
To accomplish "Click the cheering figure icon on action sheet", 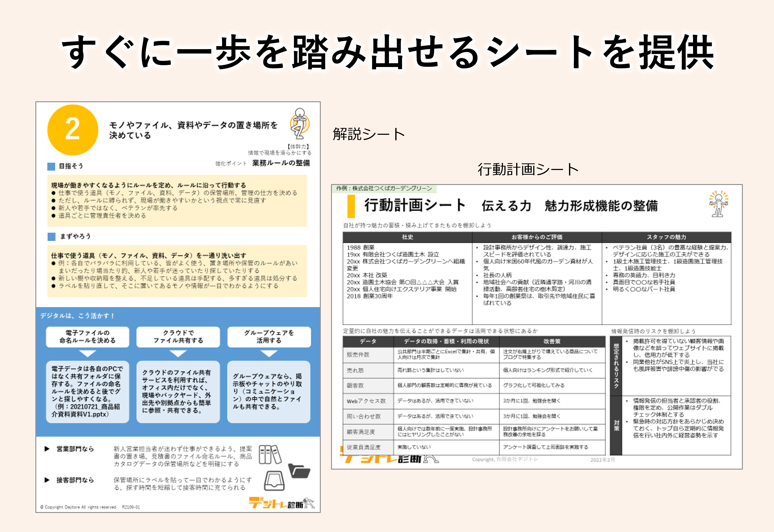I will point(718,204).
